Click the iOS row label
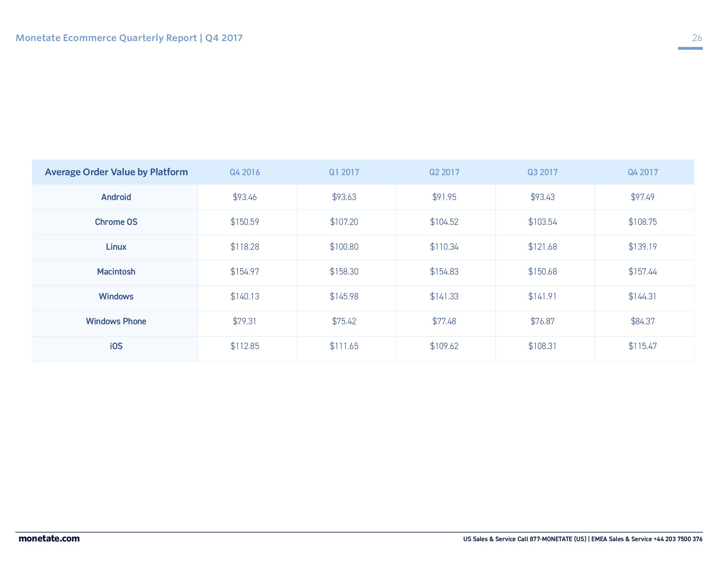 click(x=116, y=346)
